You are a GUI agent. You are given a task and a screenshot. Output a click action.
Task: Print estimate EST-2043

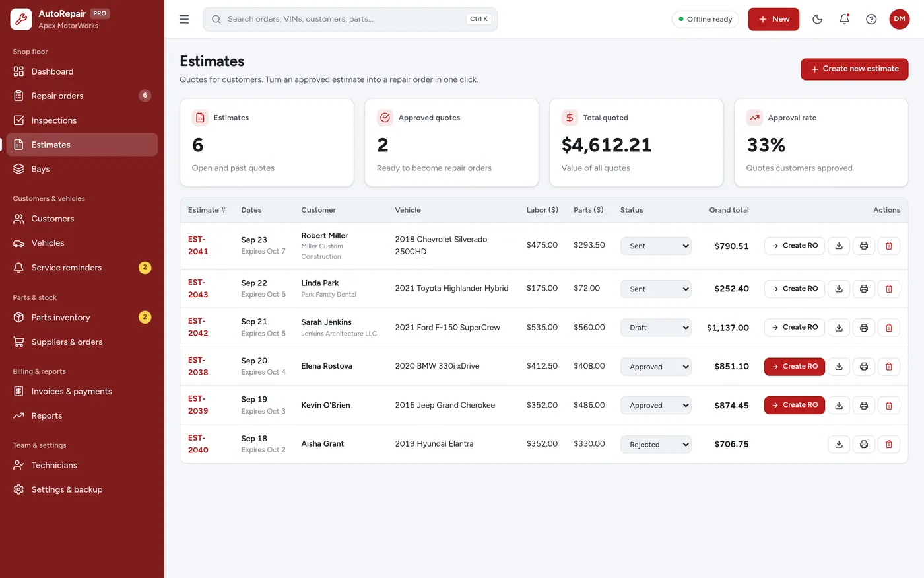(864, 289)
